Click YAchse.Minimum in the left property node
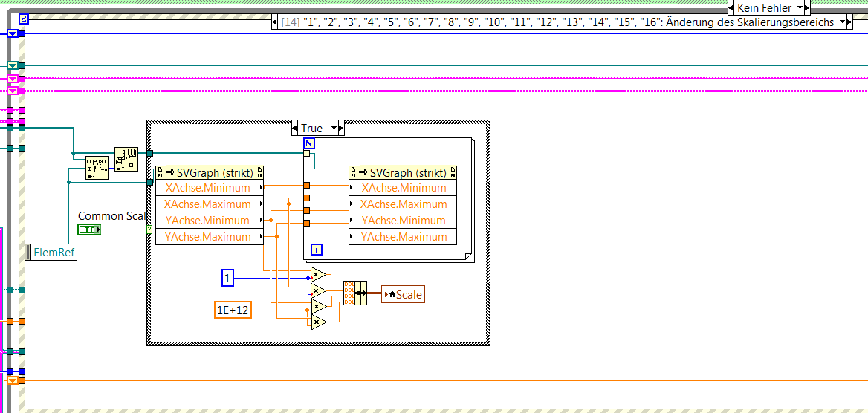This screenshot has width=868, height=413. (x=210, y=221)
